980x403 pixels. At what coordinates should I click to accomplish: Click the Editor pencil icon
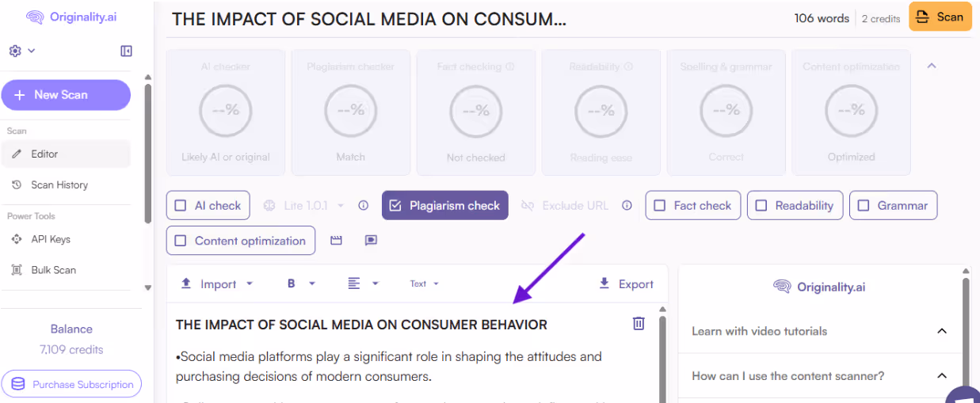click(17, 154)
